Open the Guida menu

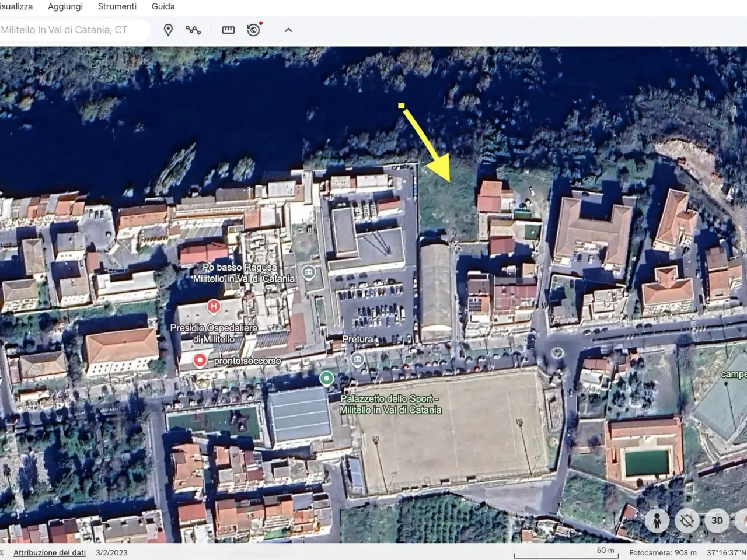click(163, 6)
